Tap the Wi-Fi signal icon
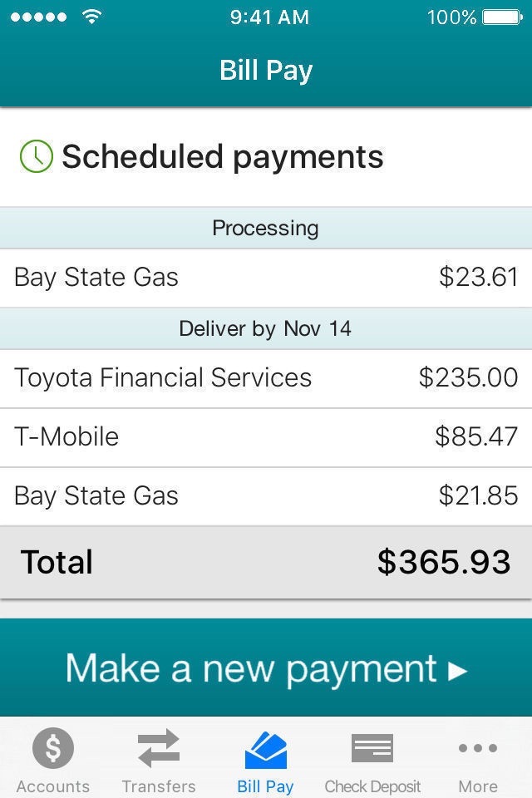The image size is (532, 798). click(91, 17)
